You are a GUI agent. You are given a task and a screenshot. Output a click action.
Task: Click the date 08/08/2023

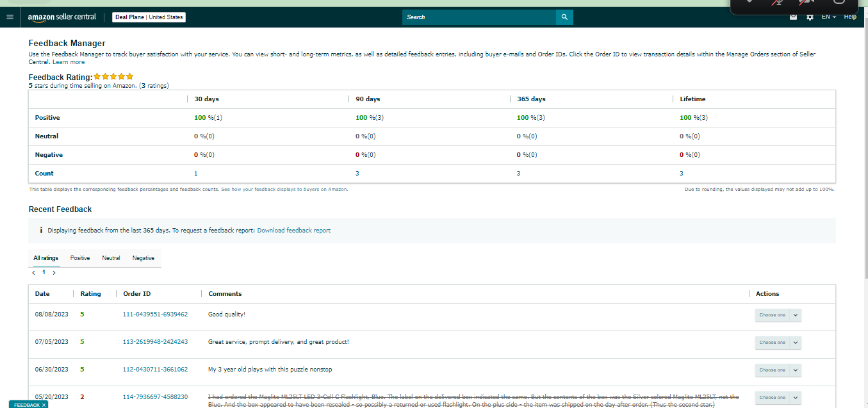pos(51,314)
